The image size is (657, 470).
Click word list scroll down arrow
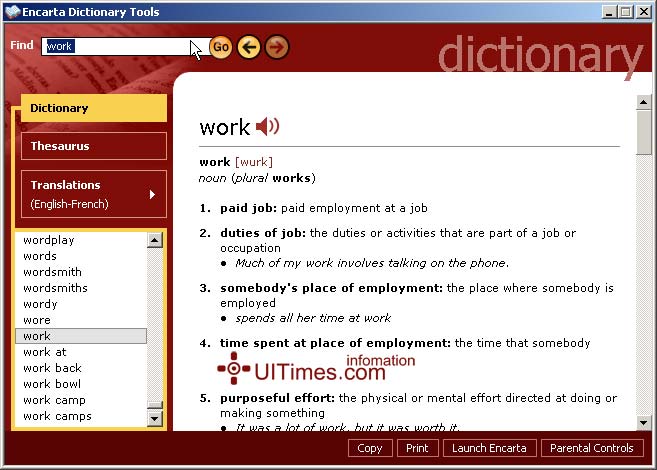(155, 418)
